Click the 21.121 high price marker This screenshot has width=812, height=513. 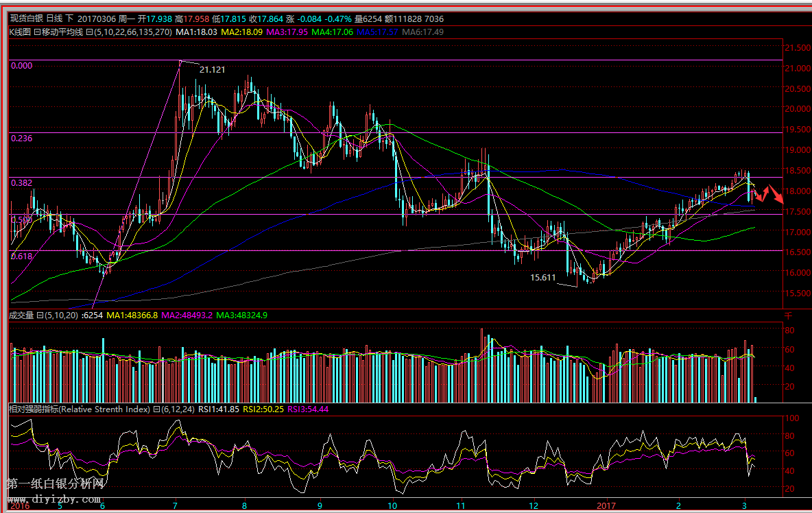point(212,69)
